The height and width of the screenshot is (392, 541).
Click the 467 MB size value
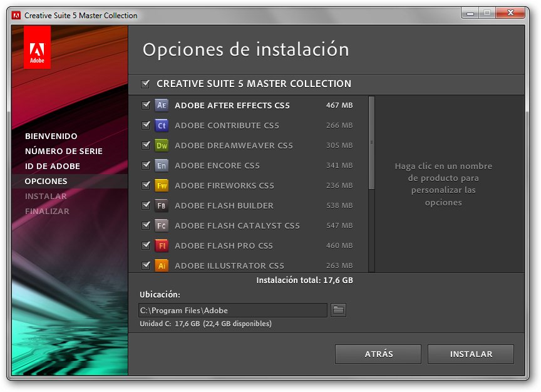339,105
